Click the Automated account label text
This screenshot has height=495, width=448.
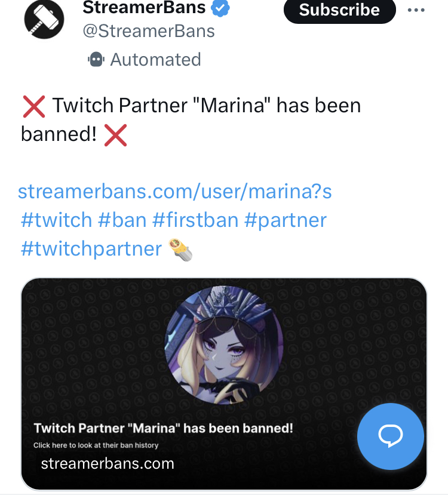155,60
